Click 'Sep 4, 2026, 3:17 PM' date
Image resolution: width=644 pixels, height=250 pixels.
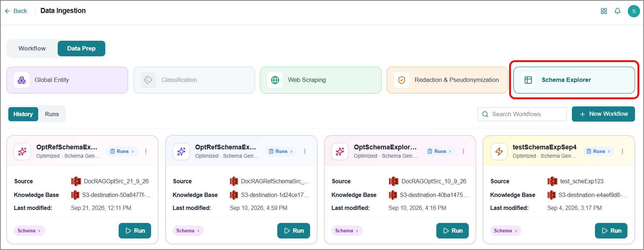click(574, 208)
